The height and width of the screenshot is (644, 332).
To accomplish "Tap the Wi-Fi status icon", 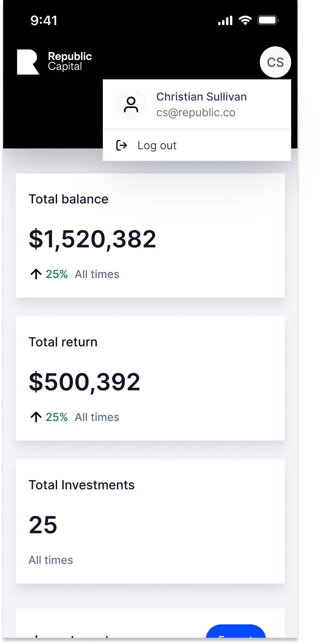I will 245,20.
